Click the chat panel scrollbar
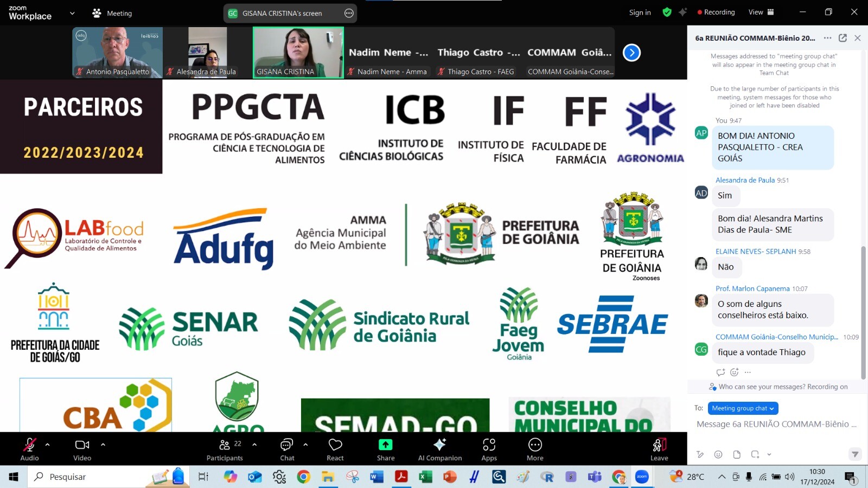Screen dimensions: 868x488 click(863, 312)
